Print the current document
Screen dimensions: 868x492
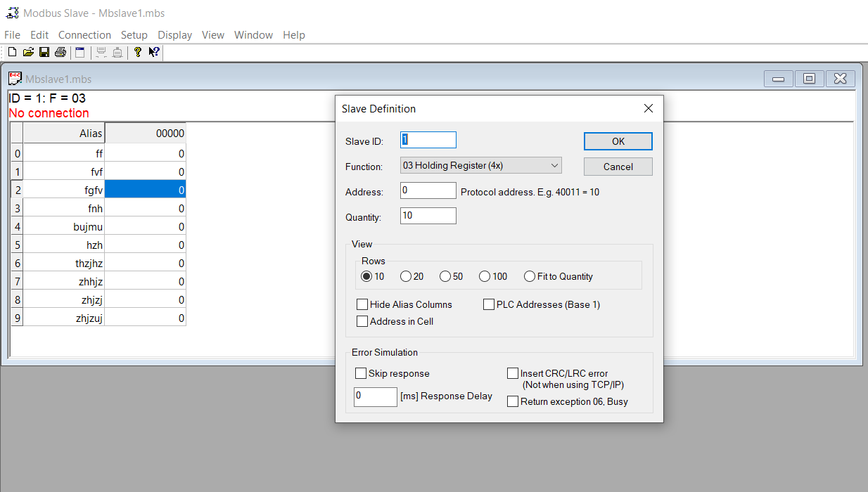60,51
